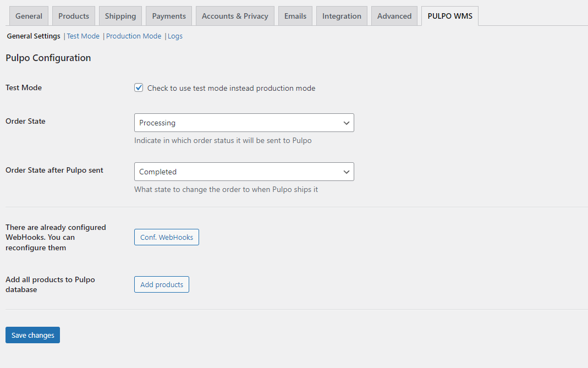Click the Conf. WebHooks button

pos(167,237)
